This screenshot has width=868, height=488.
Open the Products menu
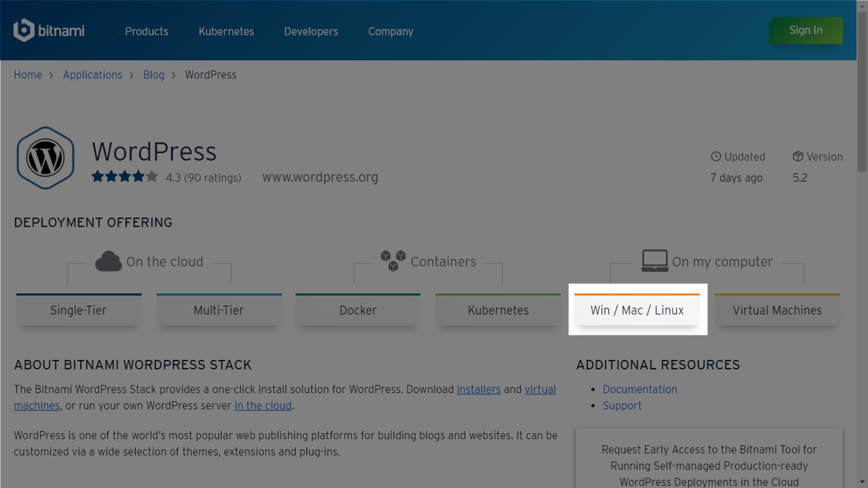[146, 31]
